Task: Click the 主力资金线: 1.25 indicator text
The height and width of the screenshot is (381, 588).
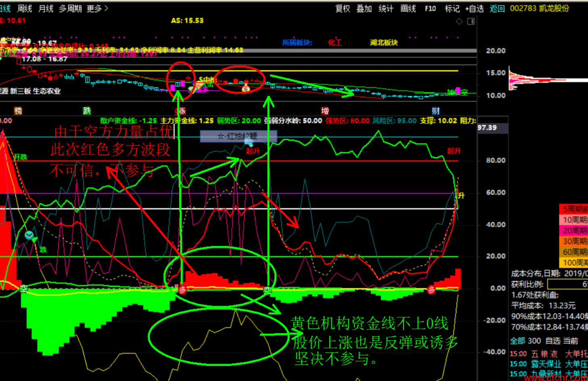Action: [187, 121]
